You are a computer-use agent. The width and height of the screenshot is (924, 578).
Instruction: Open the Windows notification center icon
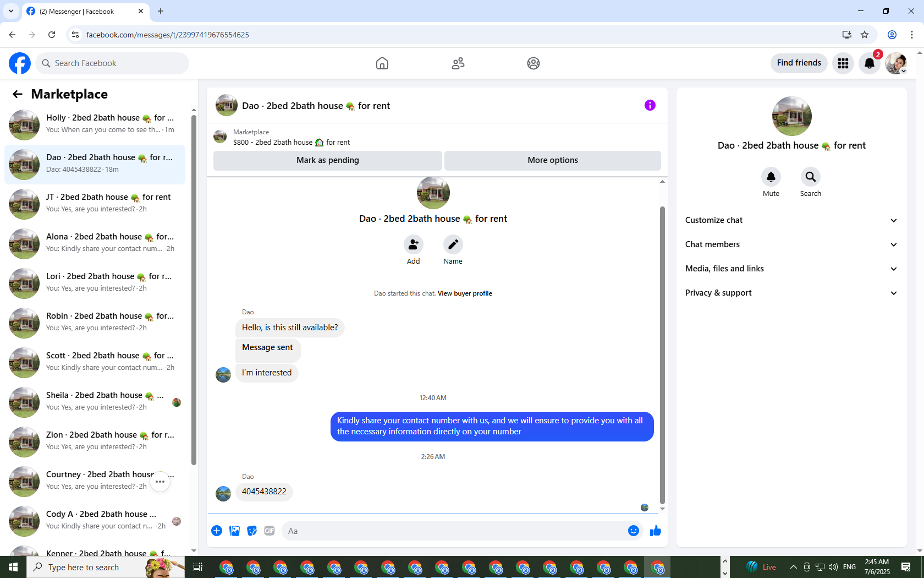point(906,567)
